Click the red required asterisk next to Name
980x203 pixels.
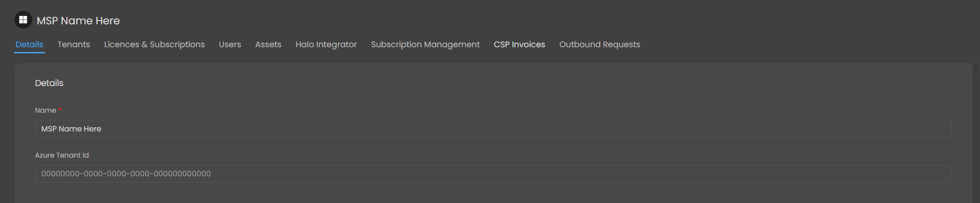(x=60, y=109)
